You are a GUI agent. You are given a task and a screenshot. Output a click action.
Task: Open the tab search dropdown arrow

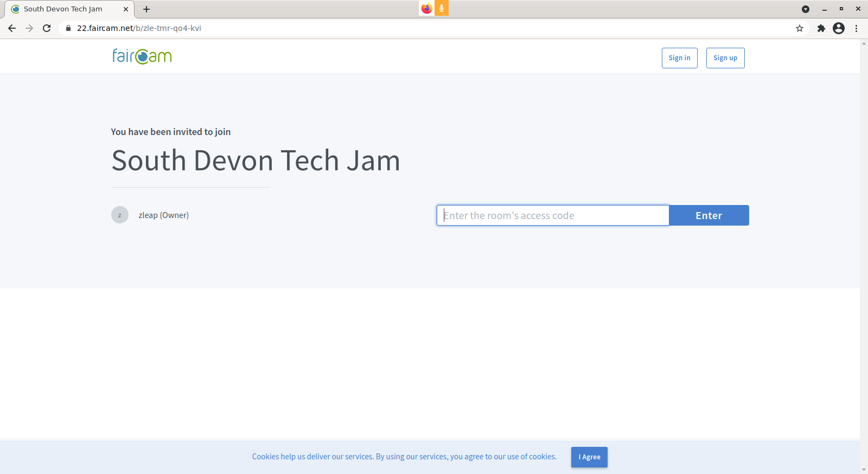click(x=806, y=9)
